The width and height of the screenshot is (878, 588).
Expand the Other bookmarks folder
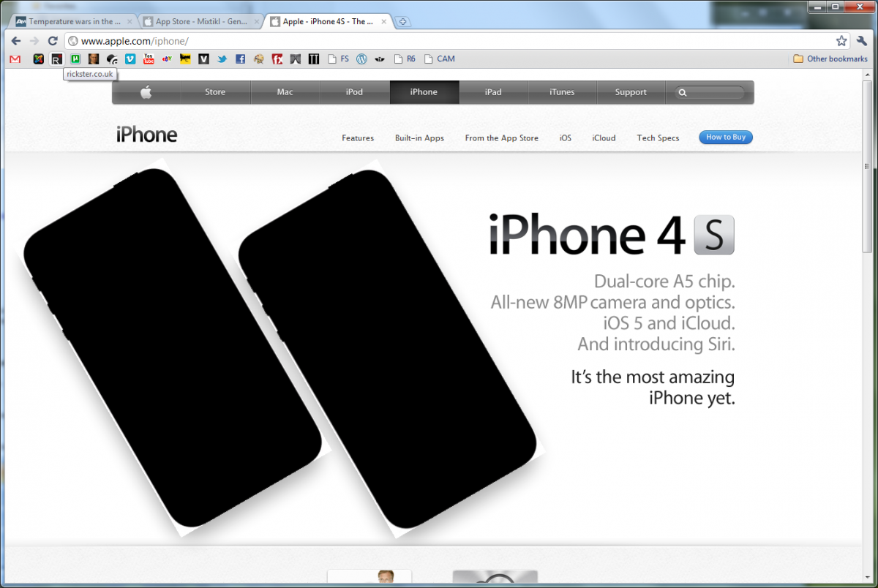click(830, 59)
